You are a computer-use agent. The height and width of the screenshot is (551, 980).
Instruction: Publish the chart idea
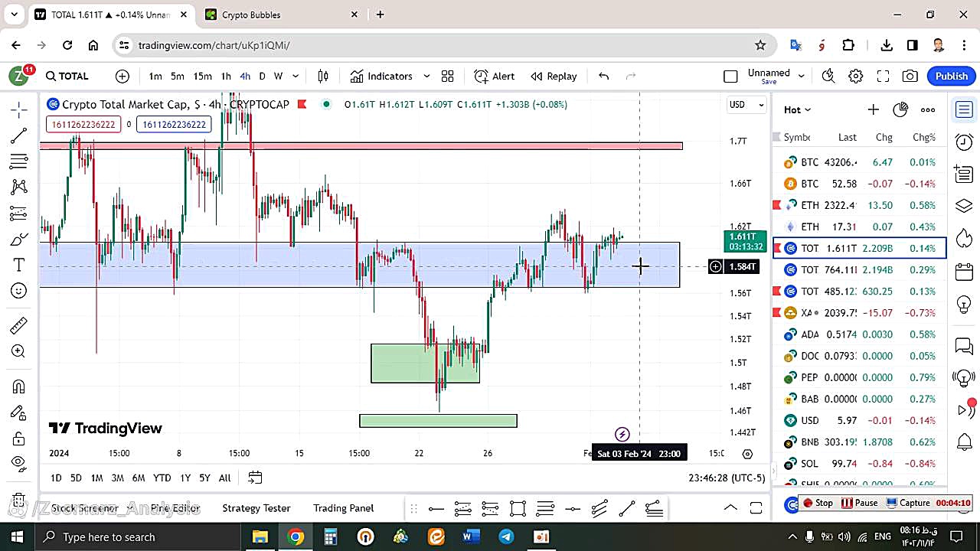click(x=952, y=76)
